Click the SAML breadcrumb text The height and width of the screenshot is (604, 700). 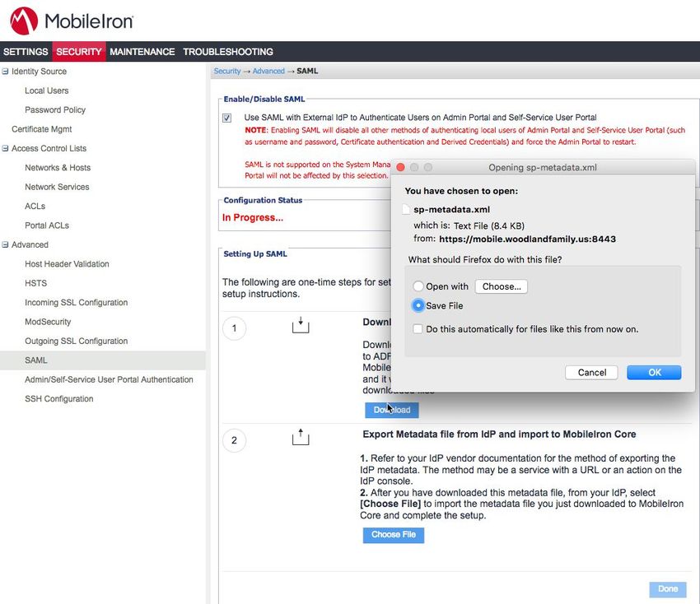(x=307, y=71)
